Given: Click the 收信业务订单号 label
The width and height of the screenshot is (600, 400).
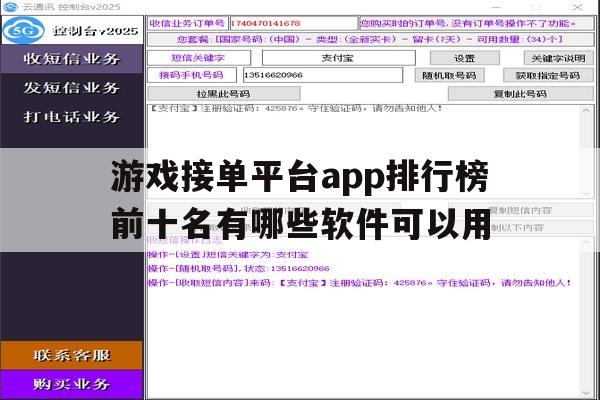Looking at the screenshot, I should pos(188,23).
